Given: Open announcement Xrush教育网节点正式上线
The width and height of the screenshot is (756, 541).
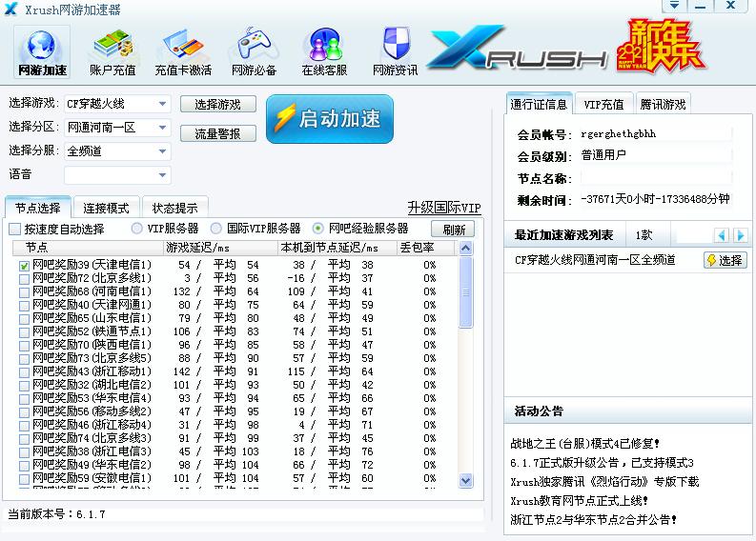Looking at the screenshot, I should (579, 501).
